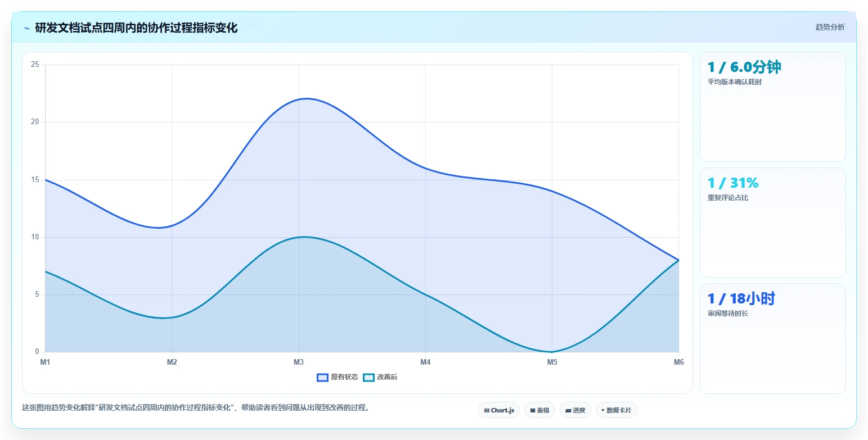Click the M1 x-axis label
The image size is (868, 440).
pos(45,362)
